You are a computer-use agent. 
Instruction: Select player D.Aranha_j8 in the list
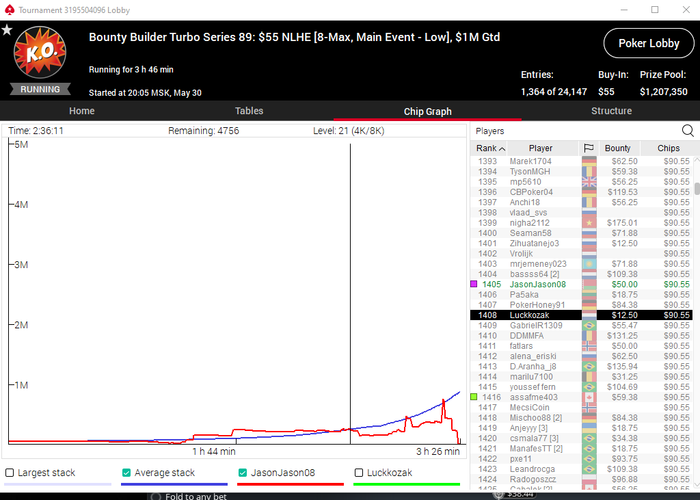tap(581, 367)
